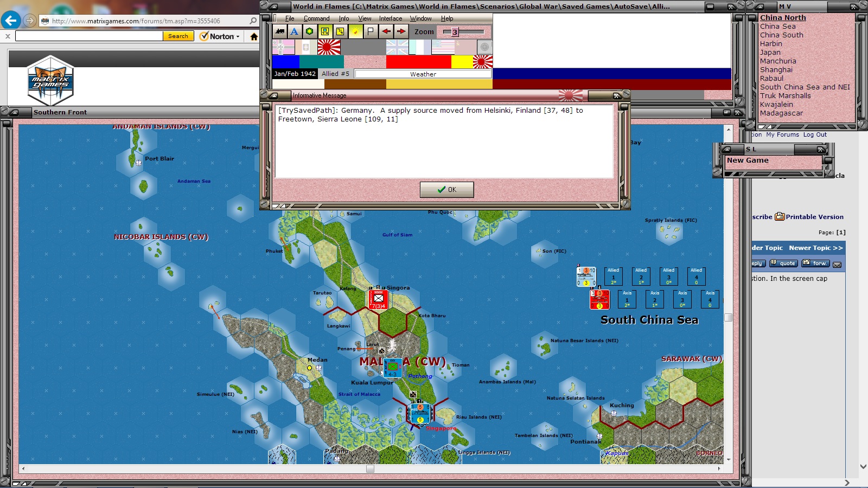Click the yellow stacked counters toolbar icon

click(340, 31)
